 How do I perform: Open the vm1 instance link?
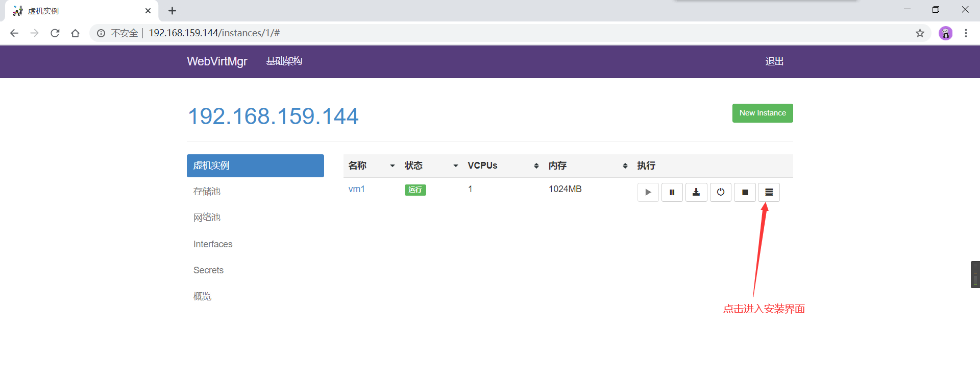[356, 189]
